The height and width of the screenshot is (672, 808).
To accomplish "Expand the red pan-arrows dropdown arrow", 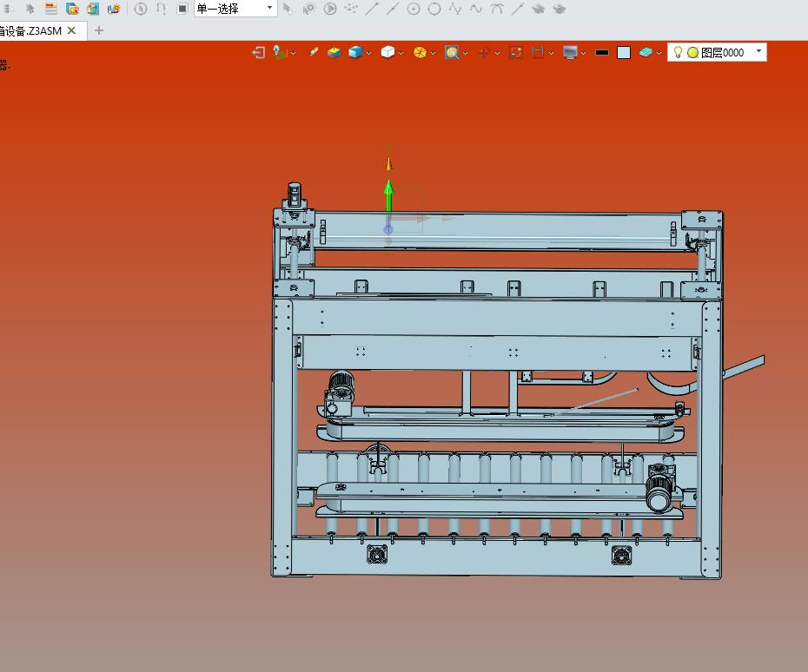I will pos(497,52).
